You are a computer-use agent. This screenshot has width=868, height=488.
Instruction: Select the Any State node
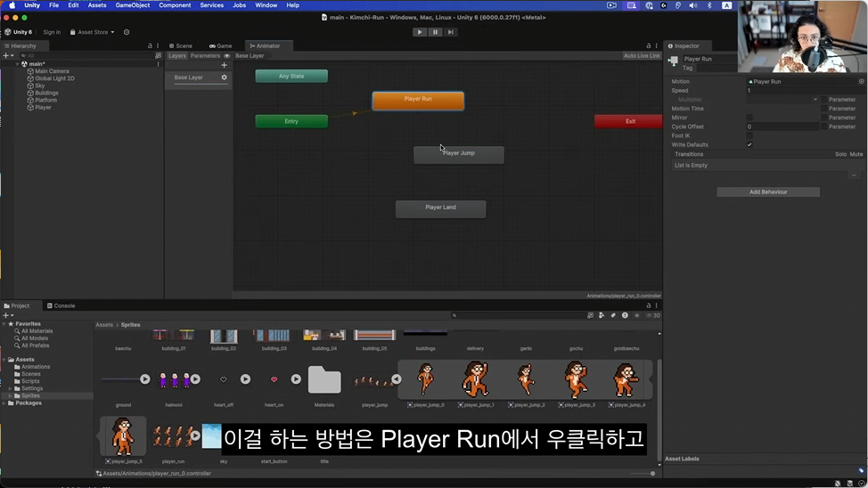click(291, 77)
